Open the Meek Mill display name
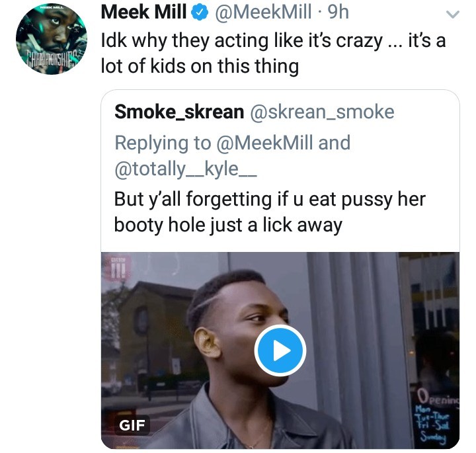Screen dimensions: 476x453 (x=145, y=13)
